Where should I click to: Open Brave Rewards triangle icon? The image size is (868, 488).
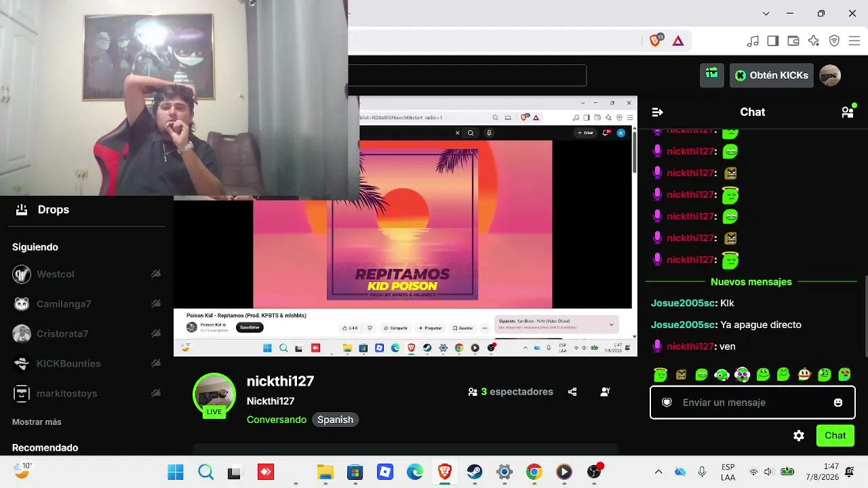point(678,41)
